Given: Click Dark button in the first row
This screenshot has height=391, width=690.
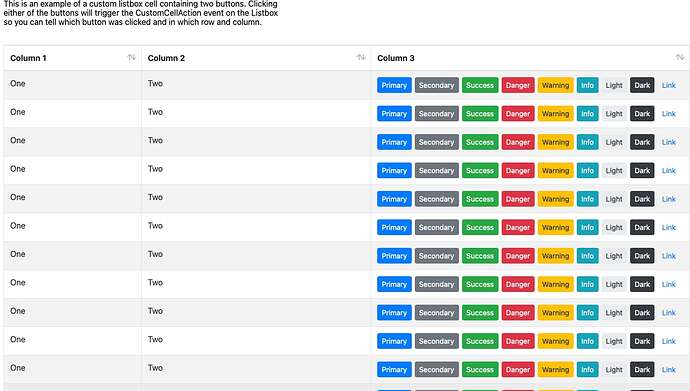Looking at the screenshot, I should pyautogui.click(x=642, y=85).
